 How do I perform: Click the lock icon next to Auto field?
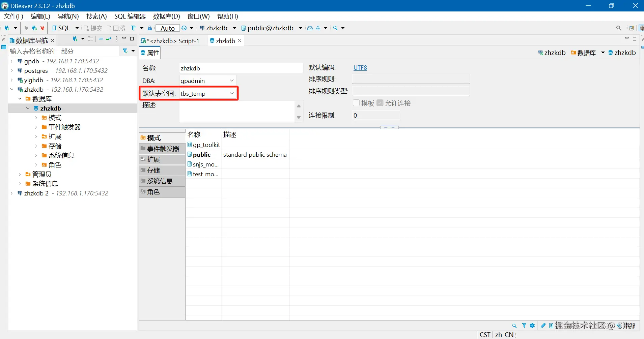pos(149,28)
